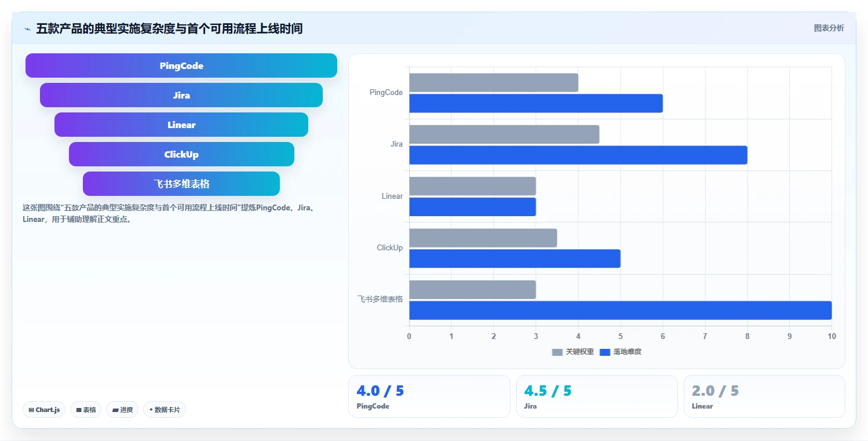Click the x-axis tick label 5
Viewport: 868px width, 441px height.
coord(621,336)
